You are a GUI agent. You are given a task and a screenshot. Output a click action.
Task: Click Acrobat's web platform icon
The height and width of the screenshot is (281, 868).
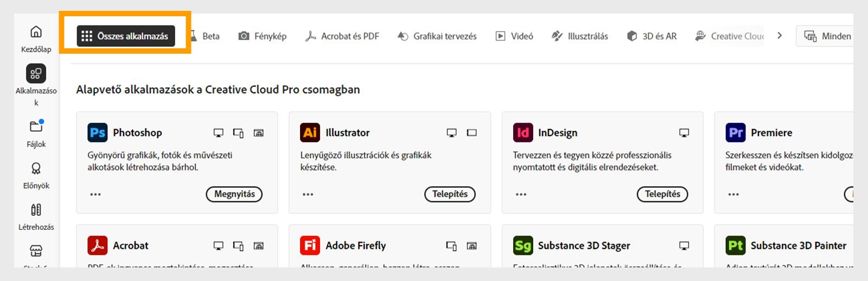point(259,246)
